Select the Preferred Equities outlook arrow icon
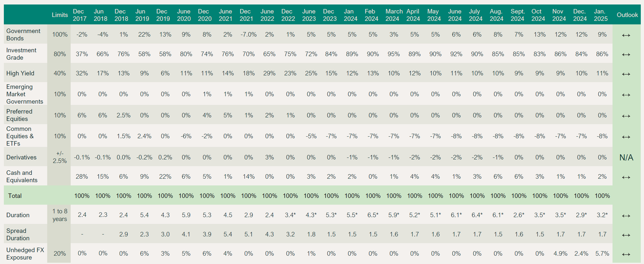Viewport: 644px width, 264px height. 626,116
